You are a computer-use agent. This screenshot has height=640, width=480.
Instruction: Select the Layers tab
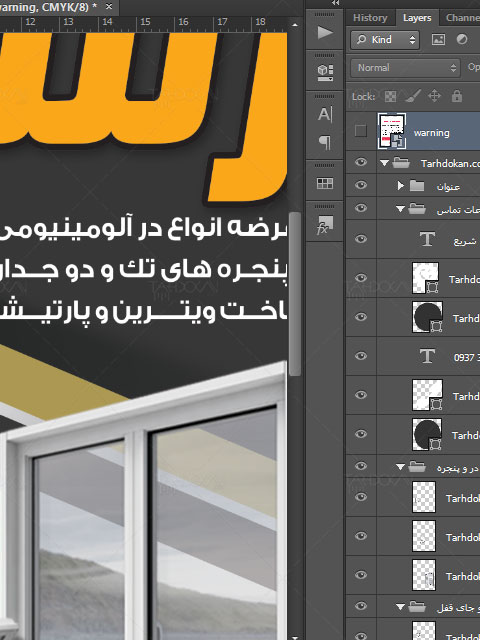(x=417, y=18)
